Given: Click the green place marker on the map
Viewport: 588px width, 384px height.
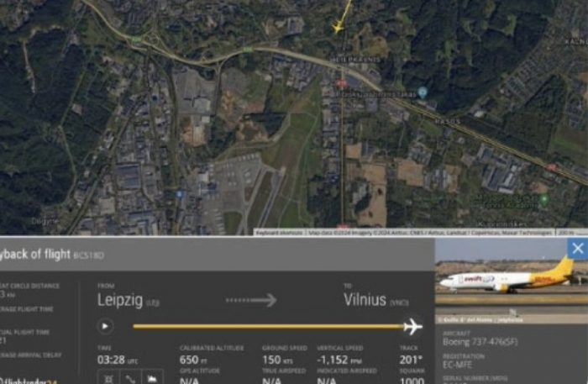Looking at the screenshot, I should (543, 199).
